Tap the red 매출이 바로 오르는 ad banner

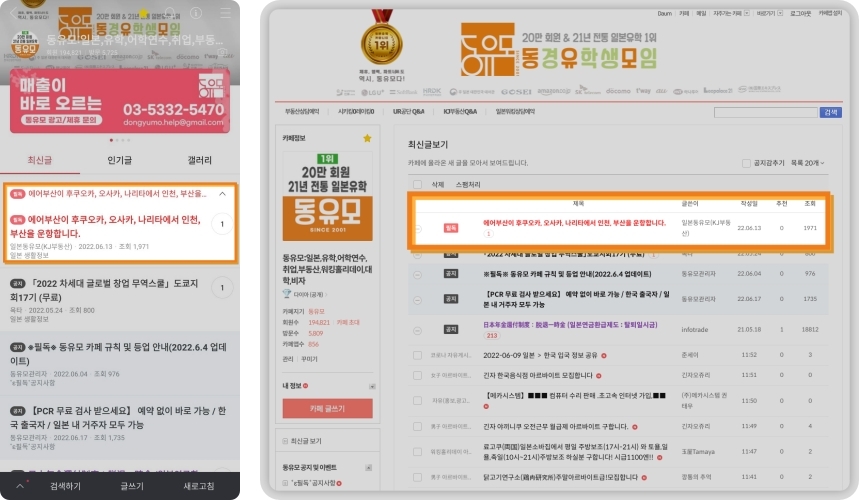click(119, 101)
